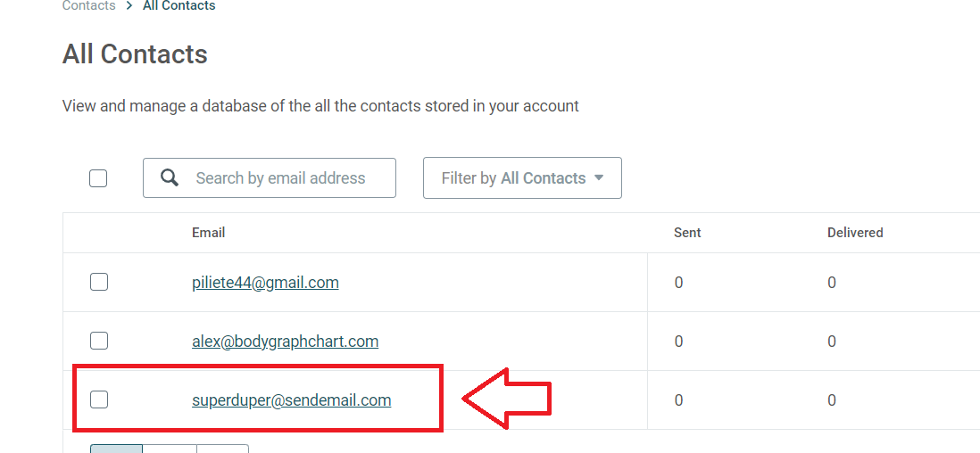
Task: Open contact piliete44@gmail.com
Action: point(265,283)
